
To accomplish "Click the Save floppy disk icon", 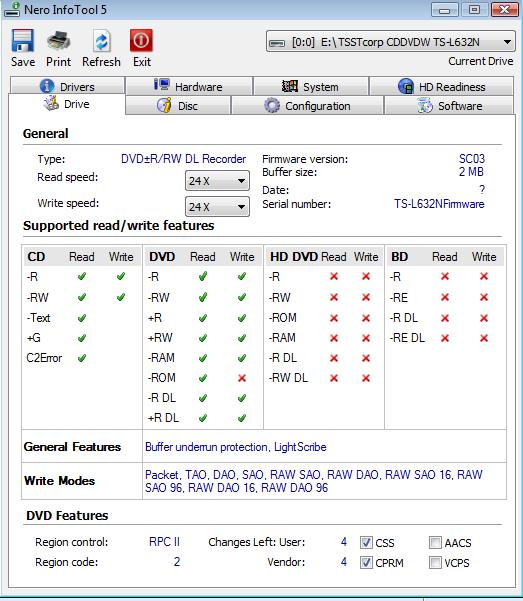I will (23, 40).
